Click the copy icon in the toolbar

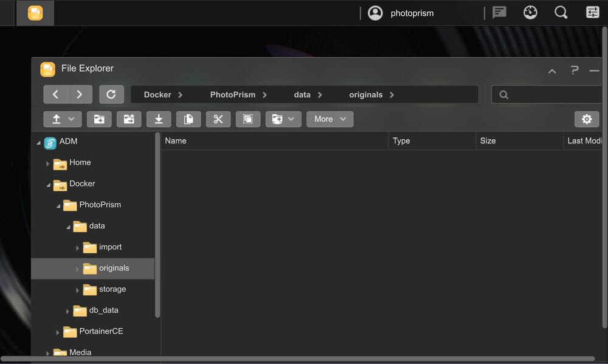click(x=188, y=118)
